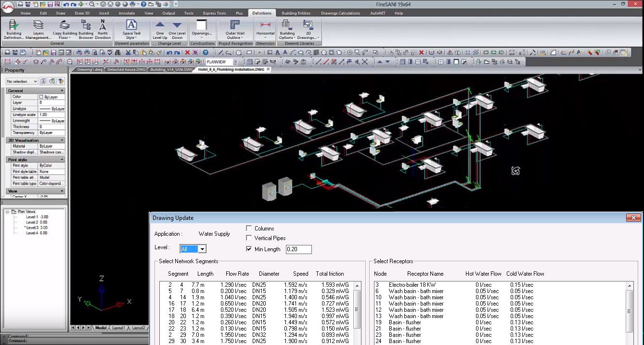The width and height of the screenshot is (644, 345).
Task: Open the PLANVIEW dropdown in toolbar
Action: tap(235, 62)
